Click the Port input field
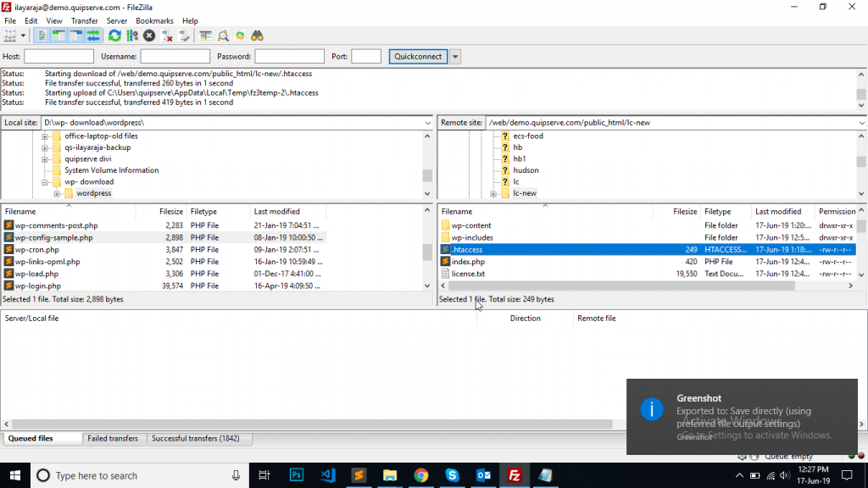The width and height of the screenshot is (868, 488). [366, 57]
